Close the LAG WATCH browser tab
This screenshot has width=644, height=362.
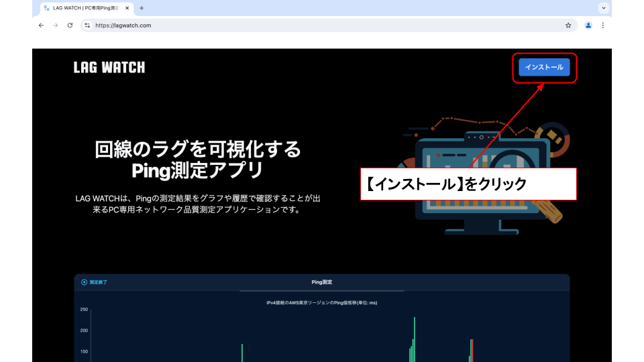[127, 8]
